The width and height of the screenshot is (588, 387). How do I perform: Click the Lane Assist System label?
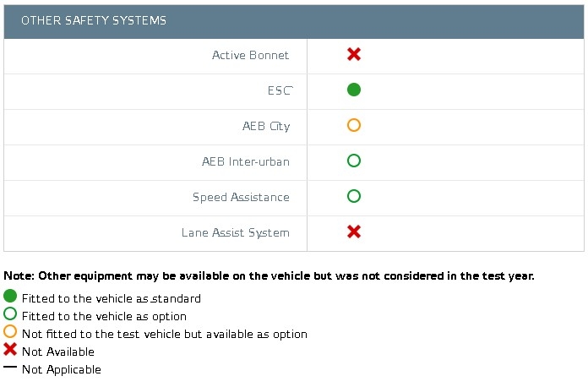coord(236,233)
